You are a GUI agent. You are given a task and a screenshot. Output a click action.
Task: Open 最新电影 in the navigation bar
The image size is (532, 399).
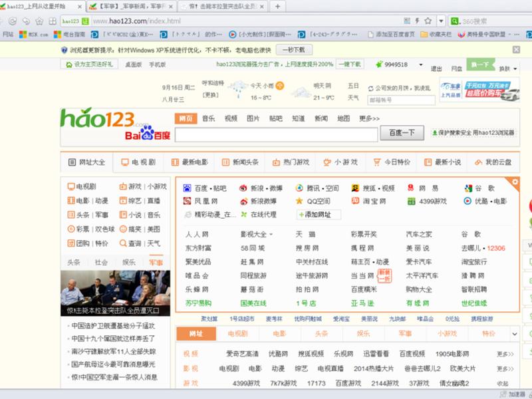[x=190, y=162]
